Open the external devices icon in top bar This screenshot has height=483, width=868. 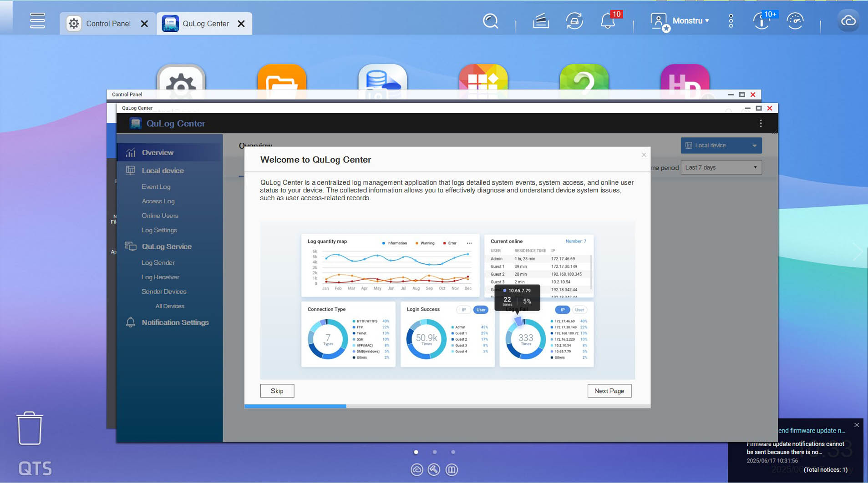[574, 21]
